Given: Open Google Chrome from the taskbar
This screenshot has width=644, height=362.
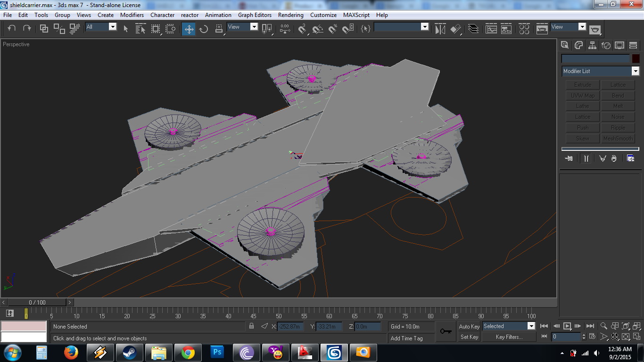Looking at the screenshot, I should click(188, 353).
